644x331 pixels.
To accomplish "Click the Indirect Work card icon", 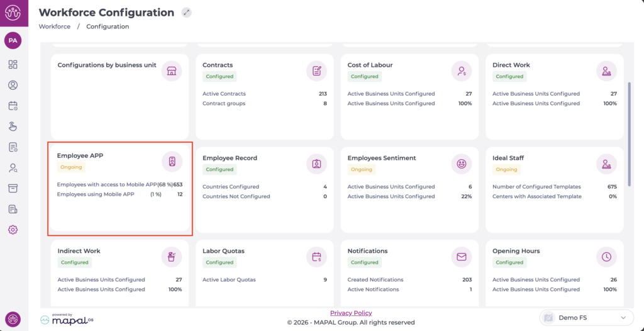I will [172, 257].
